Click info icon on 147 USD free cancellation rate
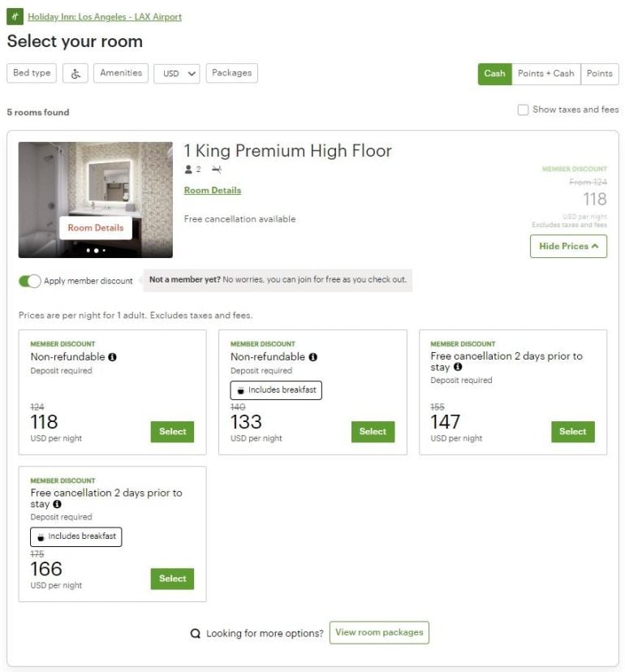 click(x=458, y=368)
